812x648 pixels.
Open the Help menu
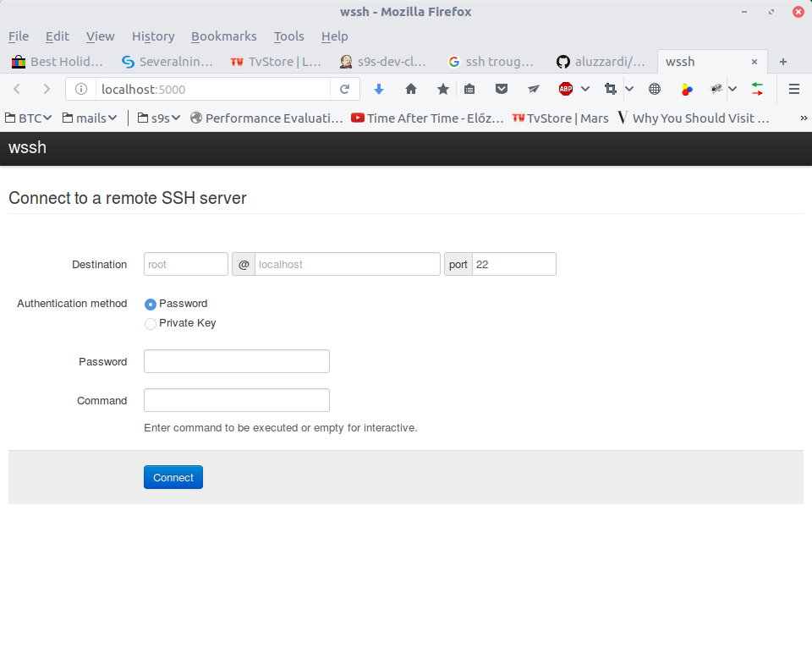(x=334, y=36)
